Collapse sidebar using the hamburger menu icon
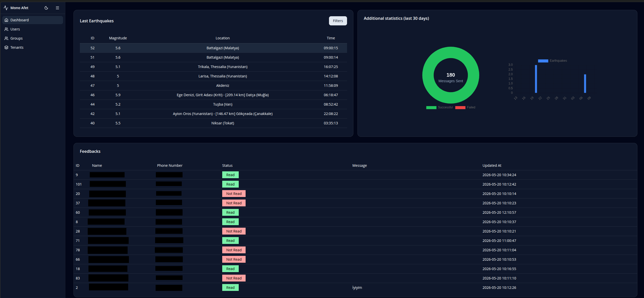 57,8
